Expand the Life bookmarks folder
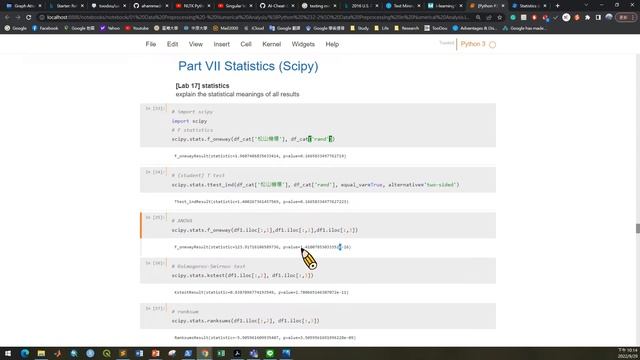This screenshot has width=640, height=360. click(382, 28)
